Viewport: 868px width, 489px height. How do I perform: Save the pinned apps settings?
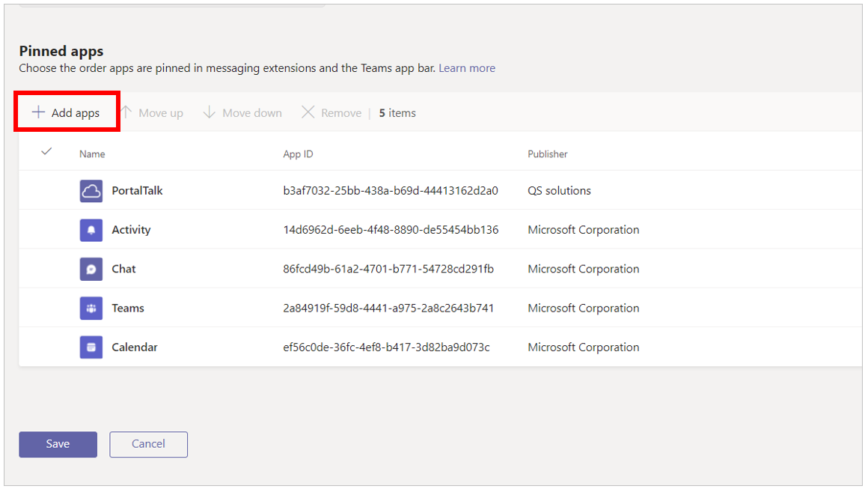pyautogui.click(x=58, y=444)
